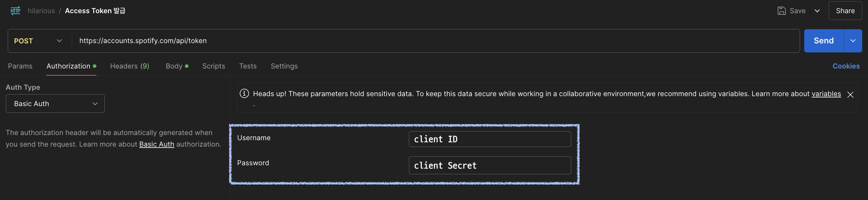Screen dimensions: 868x200
Task: Click the blue Send button
Action: [x=824, y=41]
